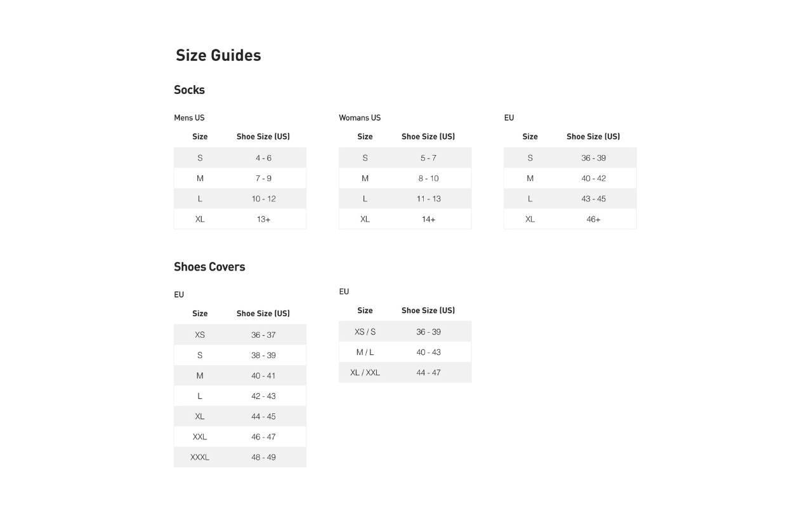Select the XL / XXL size cell
Screen dimensions: 812x508
(x=365, y=373)
